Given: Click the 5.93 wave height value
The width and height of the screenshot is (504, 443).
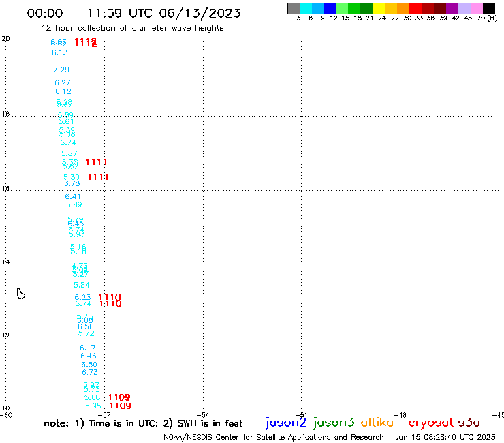Looking at the screenshot, I should pyautogui.click(x=76, y=234).
